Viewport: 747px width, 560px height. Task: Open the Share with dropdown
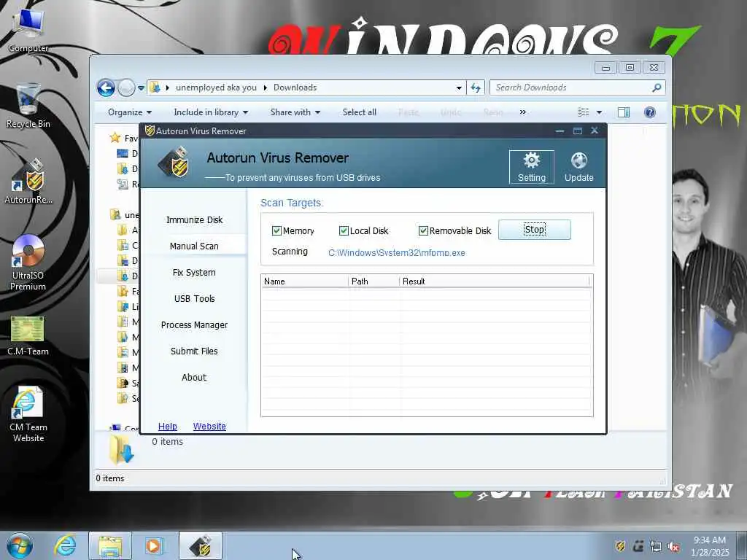pos(295,112)
